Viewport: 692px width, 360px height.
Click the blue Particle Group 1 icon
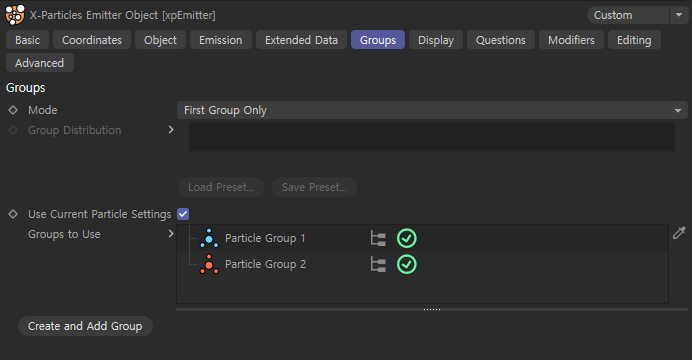209,238
